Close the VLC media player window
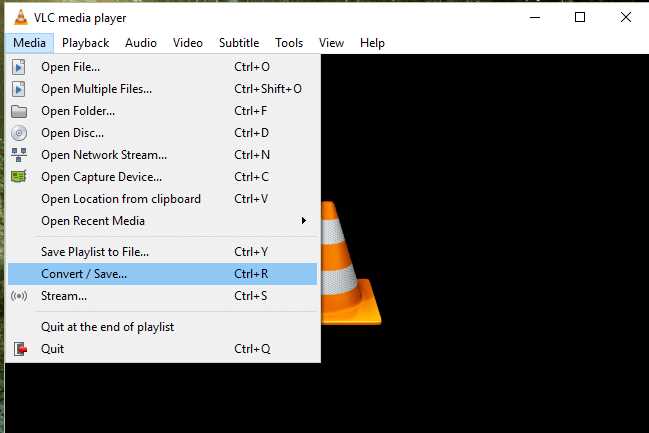This screenshot has width=649, height=433. pyautogui.click(x=626, y=17)
